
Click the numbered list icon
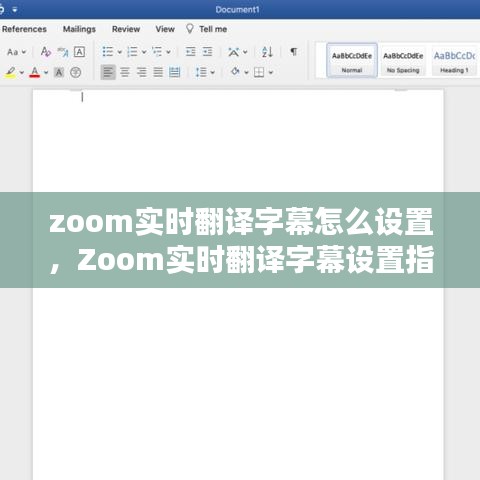[x=132, y=52]
